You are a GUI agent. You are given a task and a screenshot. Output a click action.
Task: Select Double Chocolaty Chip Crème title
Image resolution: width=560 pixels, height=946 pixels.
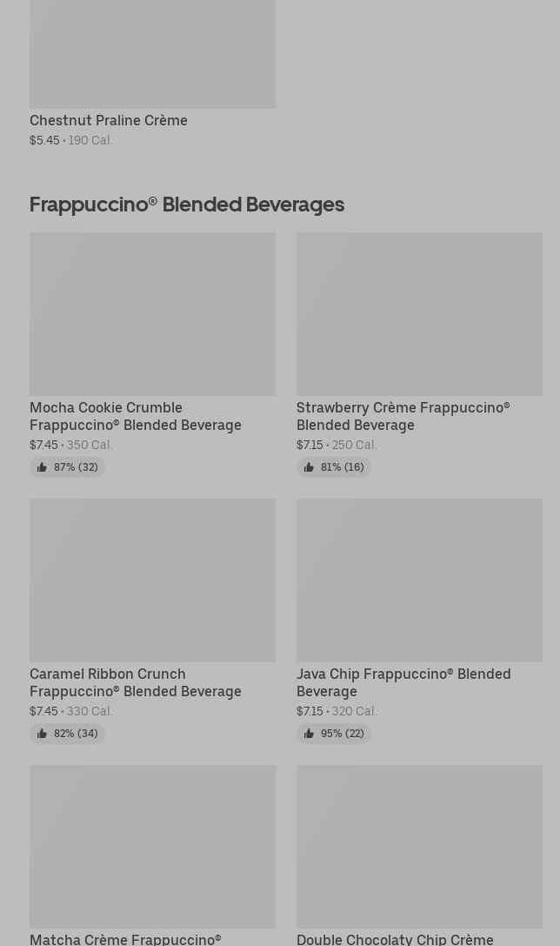point(395,939)
